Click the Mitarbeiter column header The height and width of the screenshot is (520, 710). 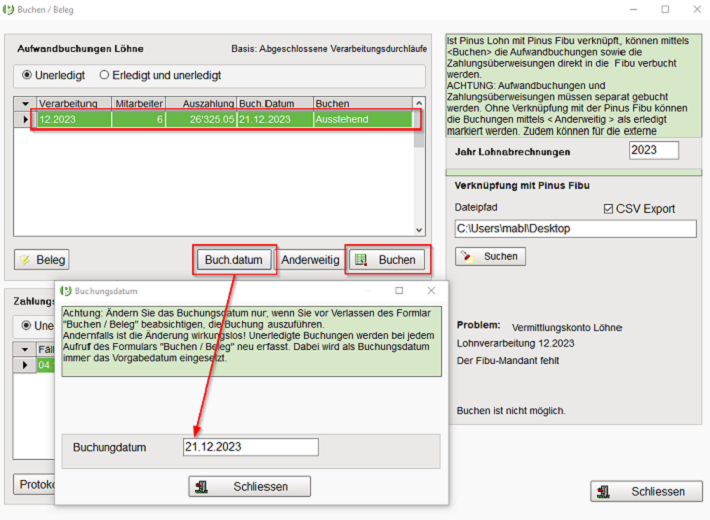[139, 104]
